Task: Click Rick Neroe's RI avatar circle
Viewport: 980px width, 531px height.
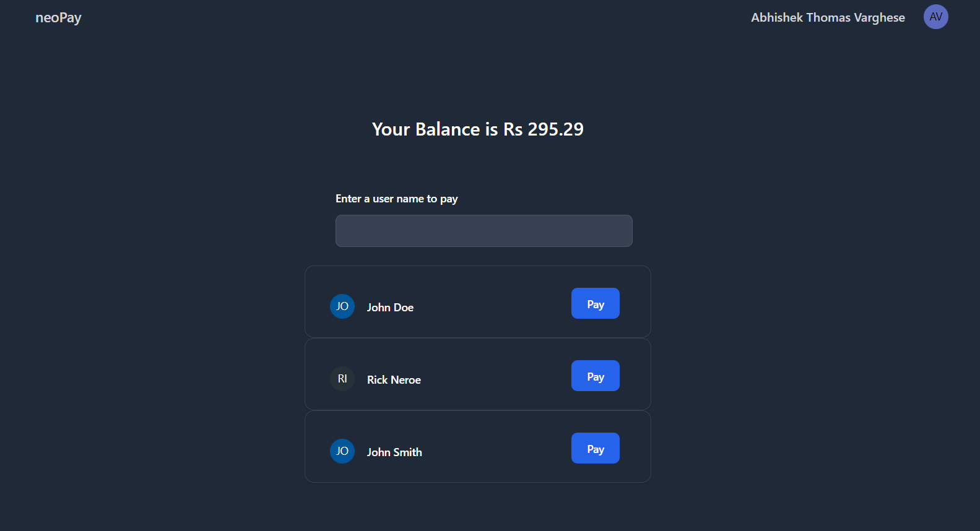Action: [342, 379]
